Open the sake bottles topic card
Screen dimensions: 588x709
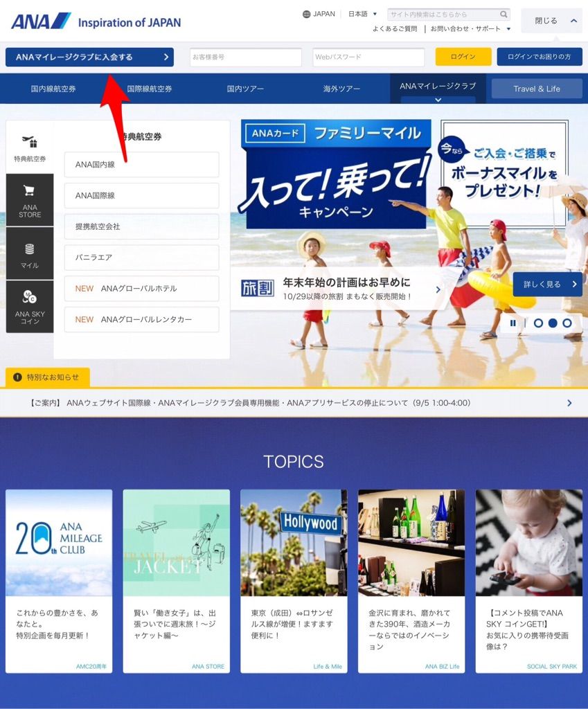(x=411, y=581)
